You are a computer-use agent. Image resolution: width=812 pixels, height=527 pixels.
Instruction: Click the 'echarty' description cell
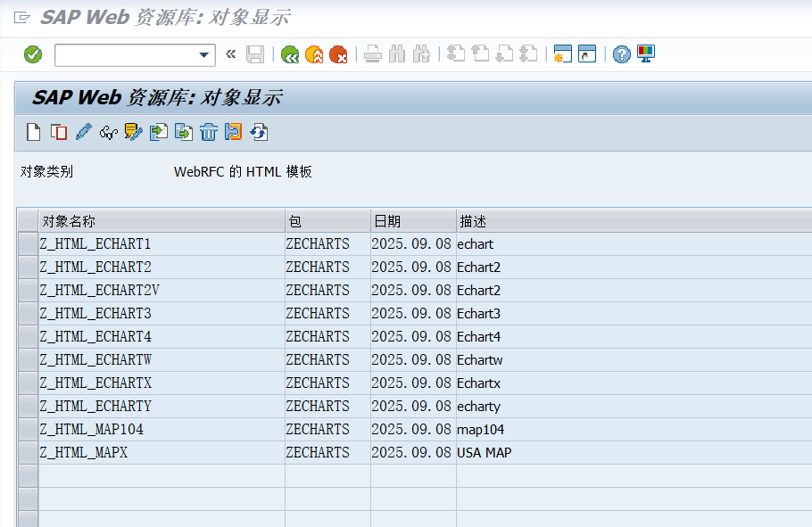[x=634, y=407]
